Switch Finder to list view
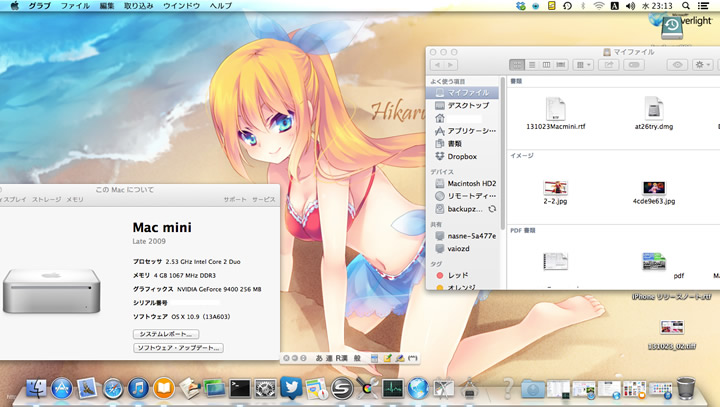Image resolution: width=720 pixels, height=407 pixels. [x=532, y=65]
